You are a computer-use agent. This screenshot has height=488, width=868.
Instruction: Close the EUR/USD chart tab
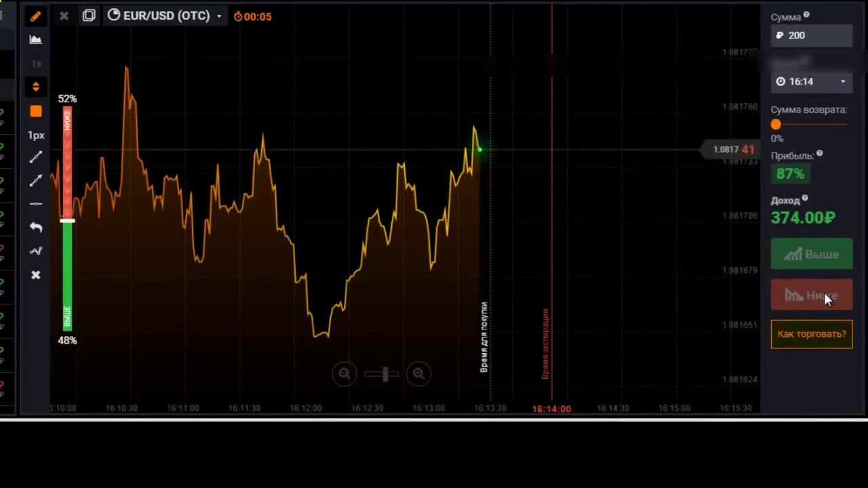(64, 16)
